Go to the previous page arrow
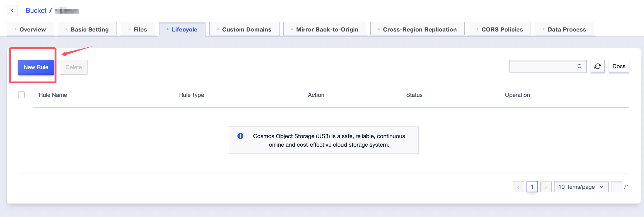 pyautogui.click(x=518, y=187)
